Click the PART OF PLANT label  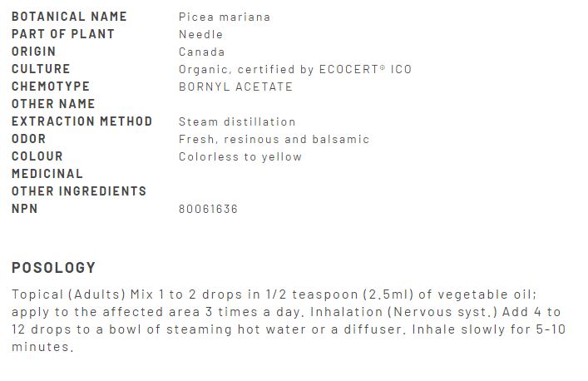pyautogui.click(x=63, y=34)
